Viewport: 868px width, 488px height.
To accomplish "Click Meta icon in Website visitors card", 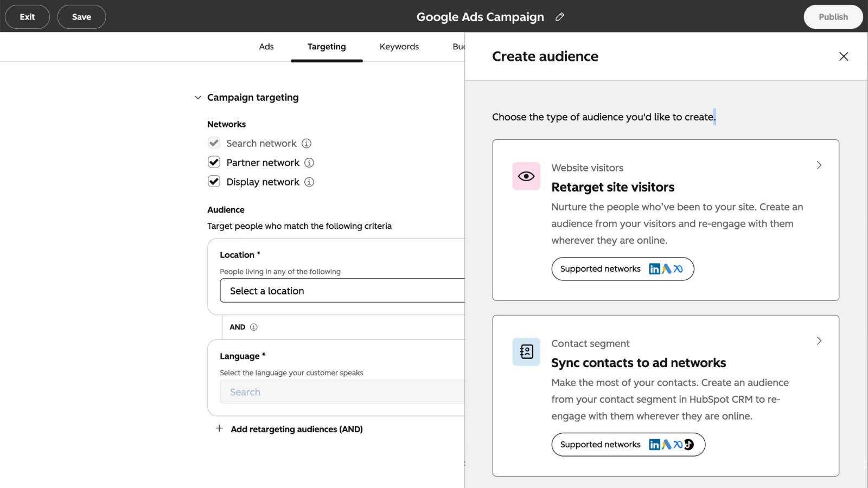I will tap(678, 269).
